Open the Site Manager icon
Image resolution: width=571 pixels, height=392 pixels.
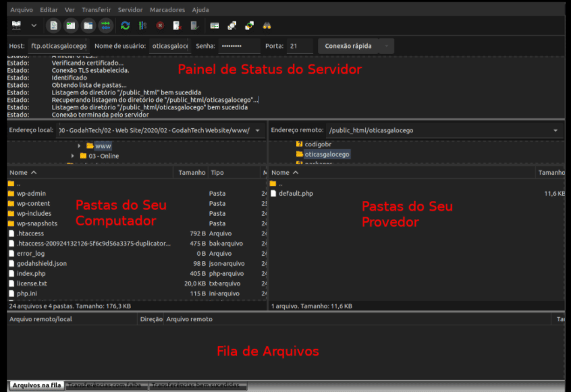point(16,26)
